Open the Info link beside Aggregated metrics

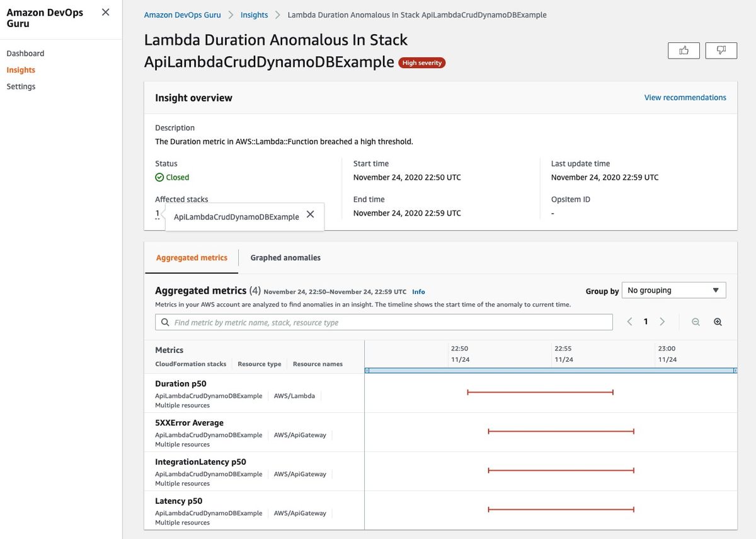418,292
